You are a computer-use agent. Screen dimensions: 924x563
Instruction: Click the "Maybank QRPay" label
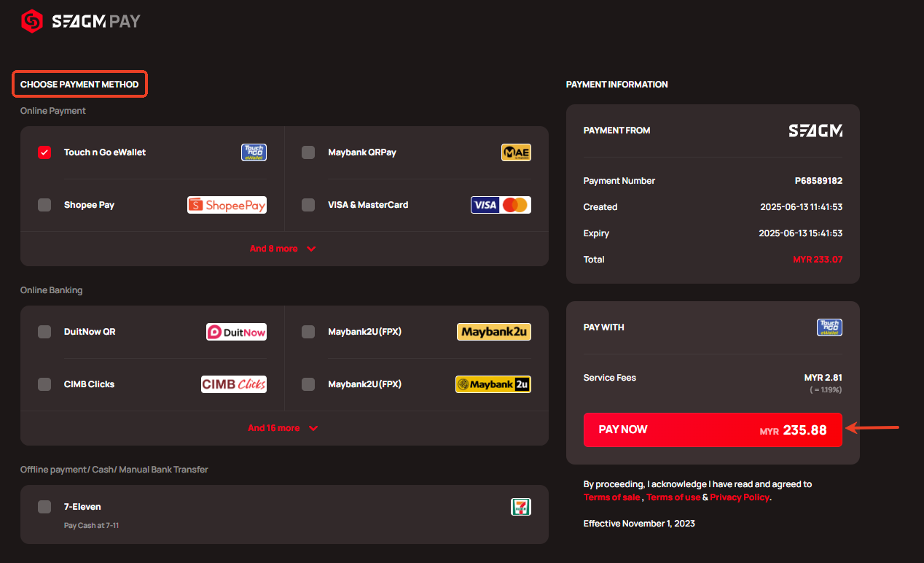(x=362, y=152)
